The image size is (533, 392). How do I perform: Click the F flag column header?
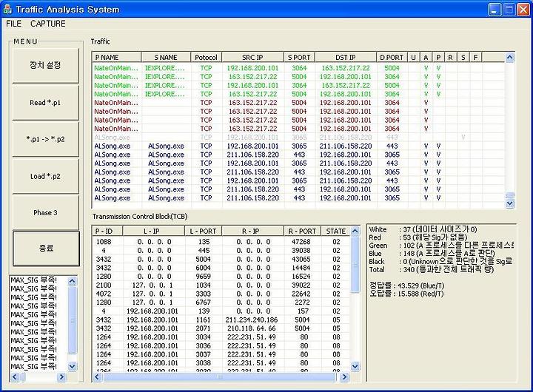[x=475, y=58]
